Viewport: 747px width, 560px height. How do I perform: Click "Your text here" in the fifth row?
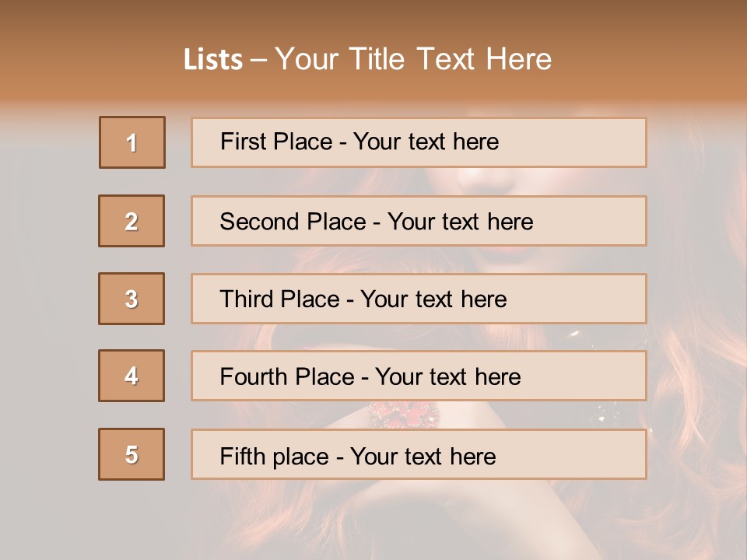(423, 456)
